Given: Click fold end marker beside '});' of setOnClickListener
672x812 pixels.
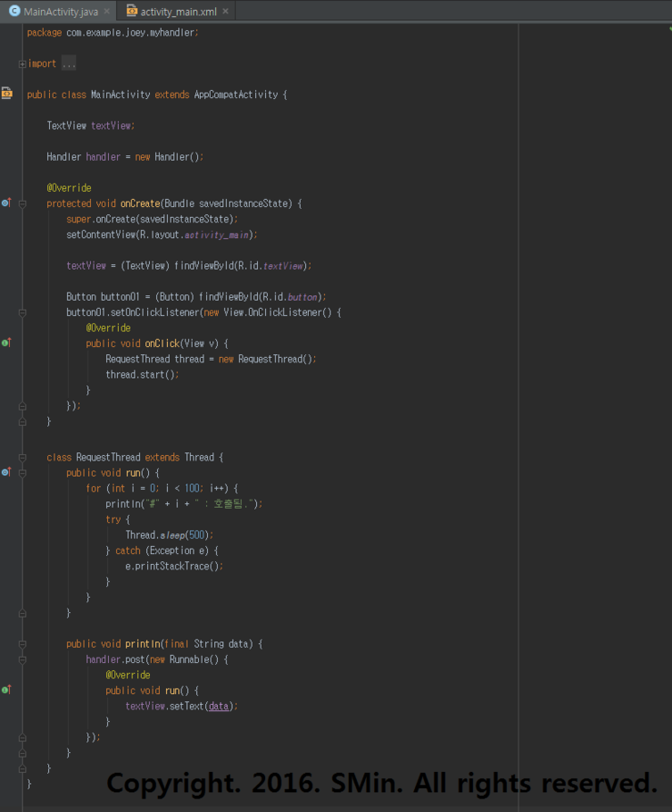Looking at the screenshot, I should point(23,406).
